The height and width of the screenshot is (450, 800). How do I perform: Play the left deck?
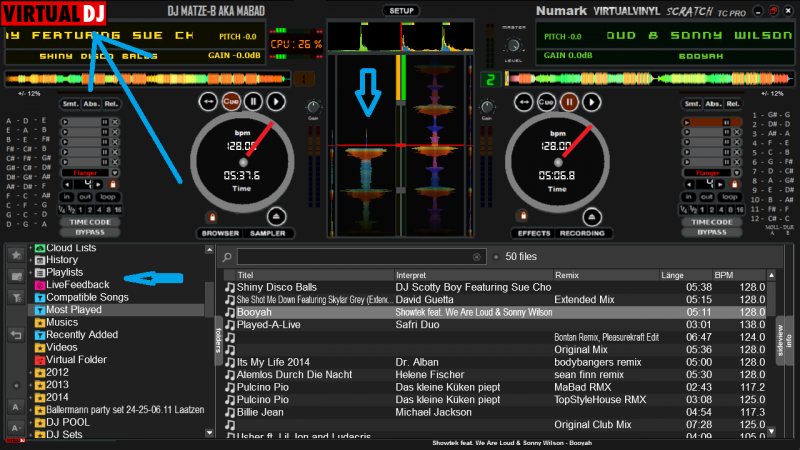click(x=276, y=102)
